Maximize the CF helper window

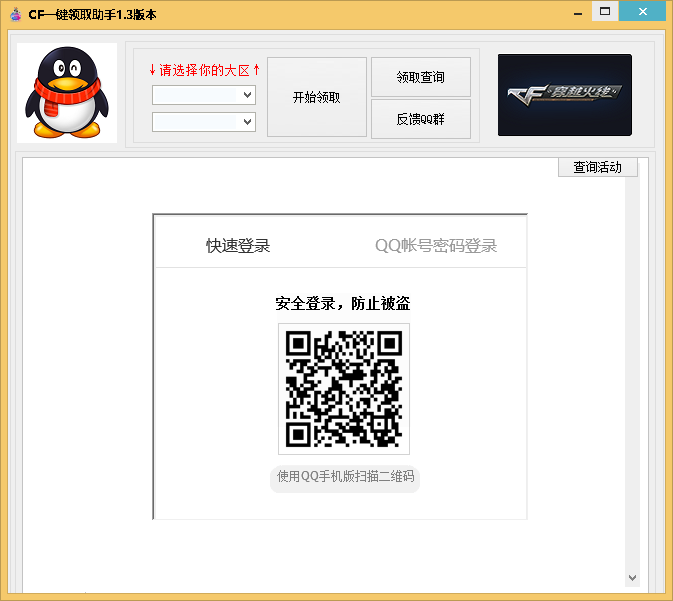[x=604, y=12]
